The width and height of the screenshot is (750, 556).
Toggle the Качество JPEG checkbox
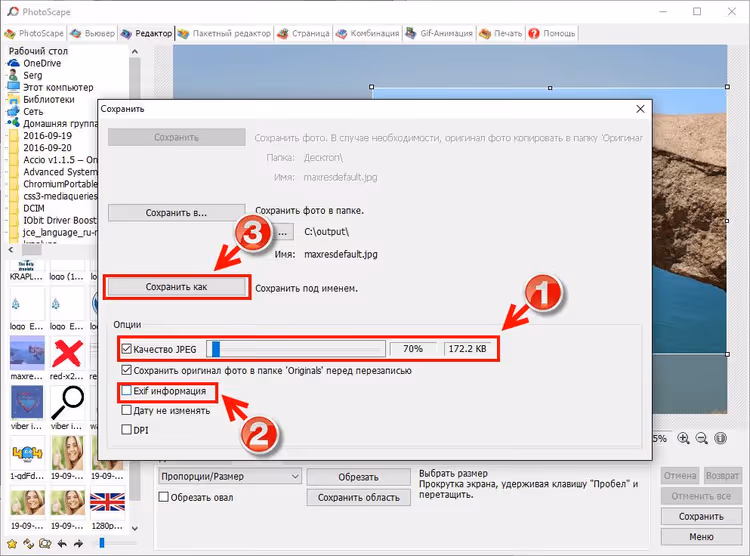(x=126, y=349)
